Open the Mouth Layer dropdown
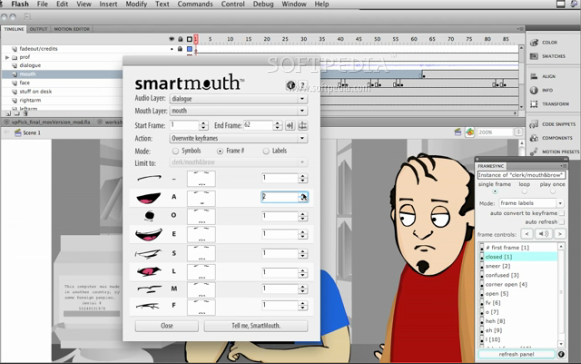 239,110
